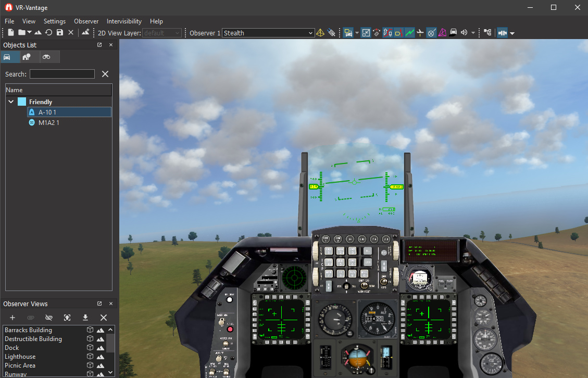Select the Destructible Building saved view

coord(33,338)
